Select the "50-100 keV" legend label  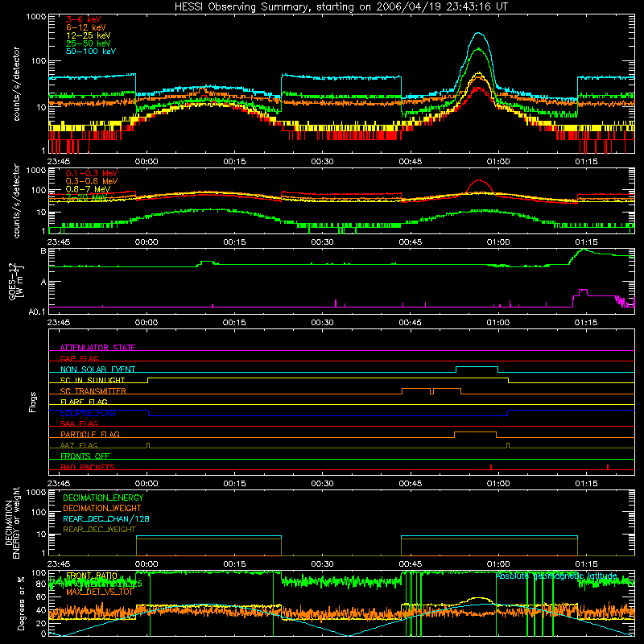pyautogui.click(x=90, y=52)
